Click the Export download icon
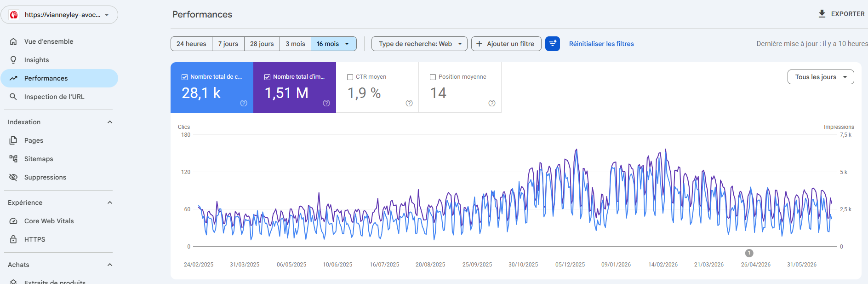 pyautogui.click(x=822, y=14)
